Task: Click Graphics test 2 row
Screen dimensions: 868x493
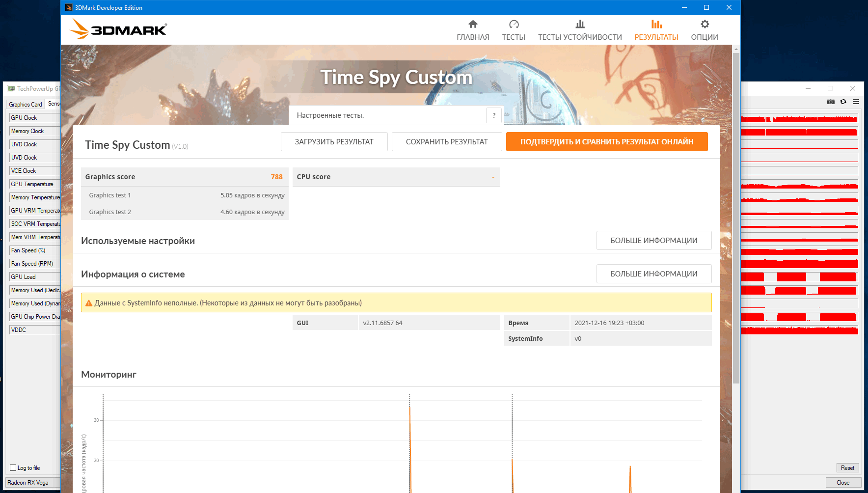Action: 185,212
